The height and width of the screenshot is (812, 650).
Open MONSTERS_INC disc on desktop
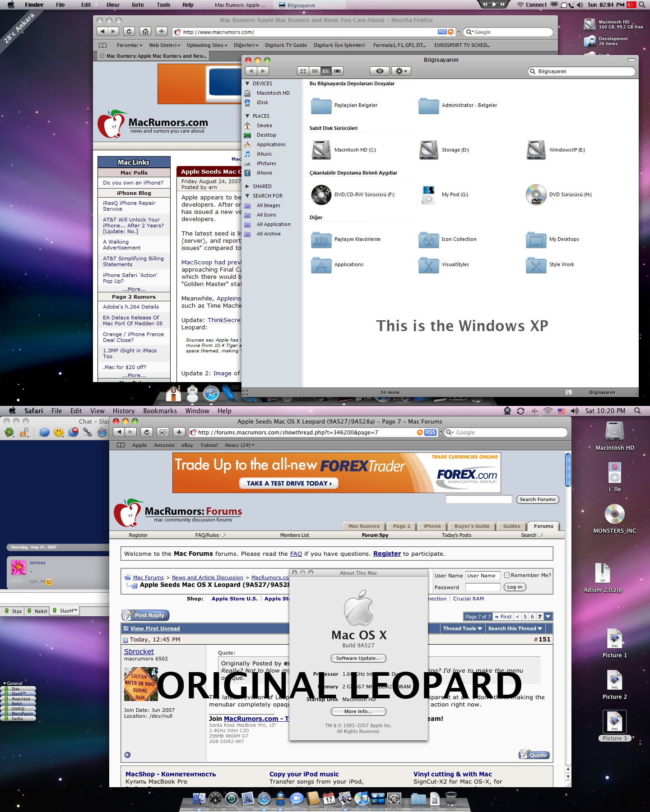tap(614, 514)
